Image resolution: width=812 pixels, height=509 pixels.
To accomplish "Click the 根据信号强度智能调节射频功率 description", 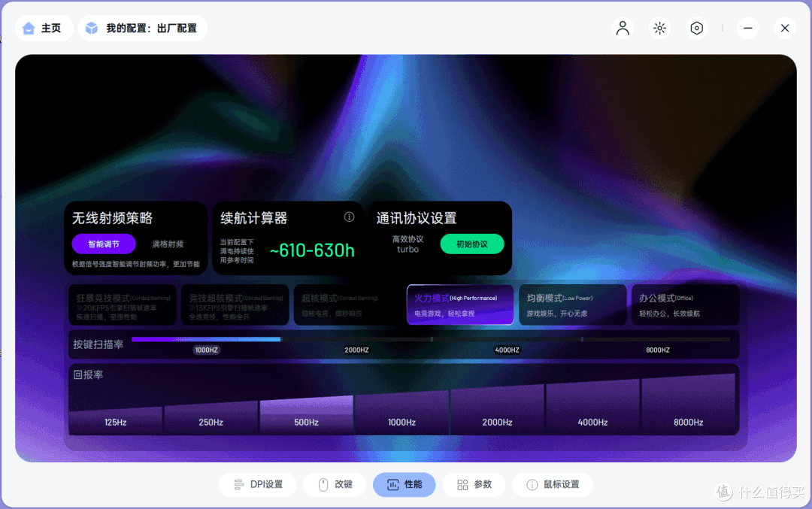I will click(135, 264).
